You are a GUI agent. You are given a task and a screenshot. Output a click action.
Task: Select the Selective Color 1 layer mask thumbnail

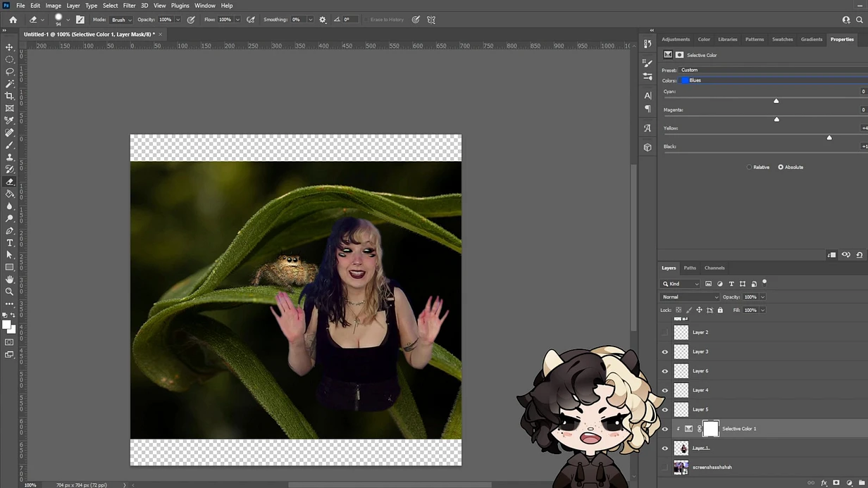(711, 428)
